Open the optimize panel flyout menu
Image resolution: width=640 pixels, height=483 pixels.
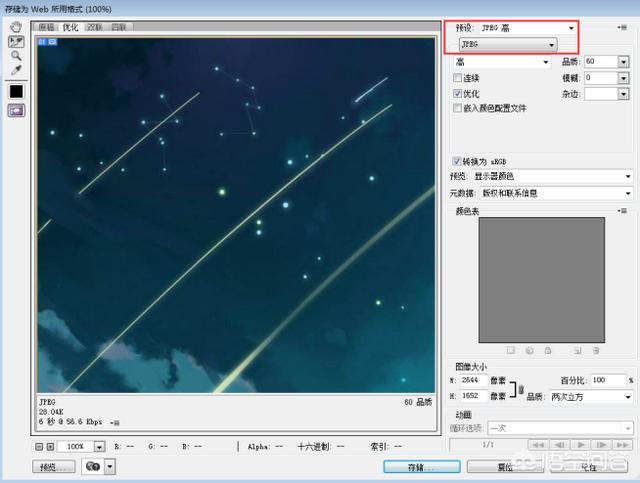click(622, 27)
